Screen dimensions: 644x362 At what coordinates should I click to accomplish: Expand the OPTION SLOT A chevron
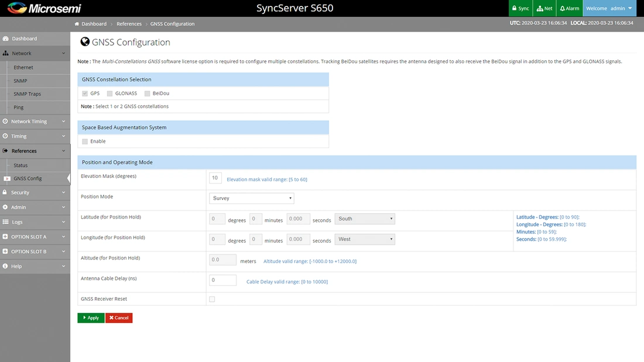[64, 237]
